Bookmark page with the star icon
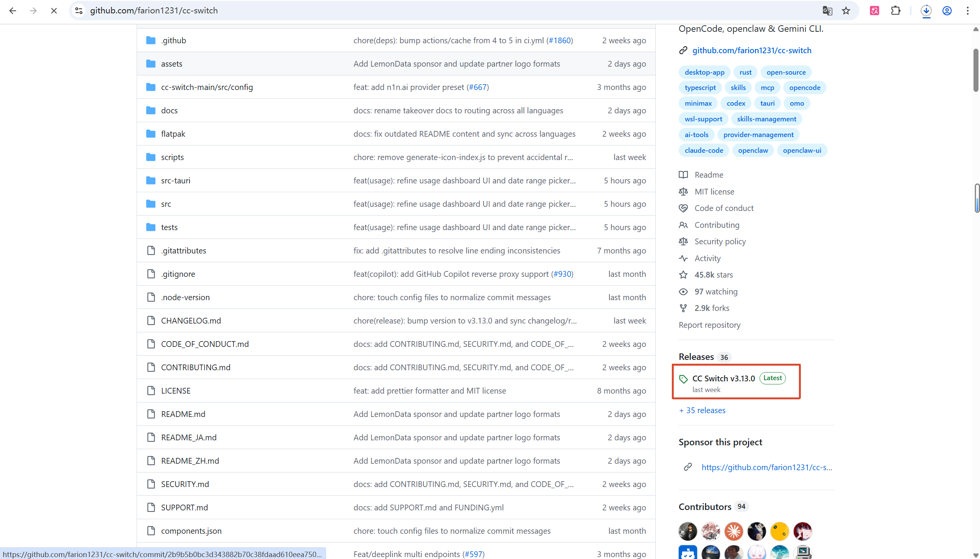The image size is (980, 559). click(x=846, y=11)
